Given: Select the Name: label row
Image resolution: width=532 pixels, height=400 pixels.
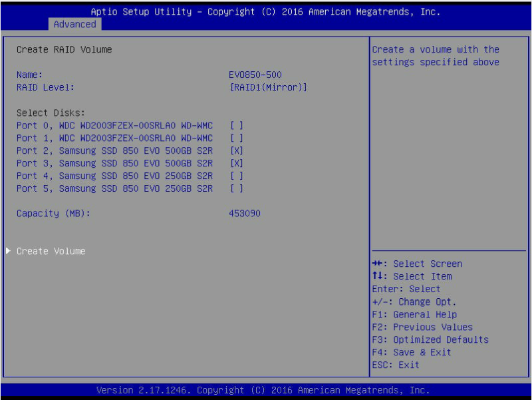Looking at the screenshot, I should pyautogui.click(x=29, y=75).
